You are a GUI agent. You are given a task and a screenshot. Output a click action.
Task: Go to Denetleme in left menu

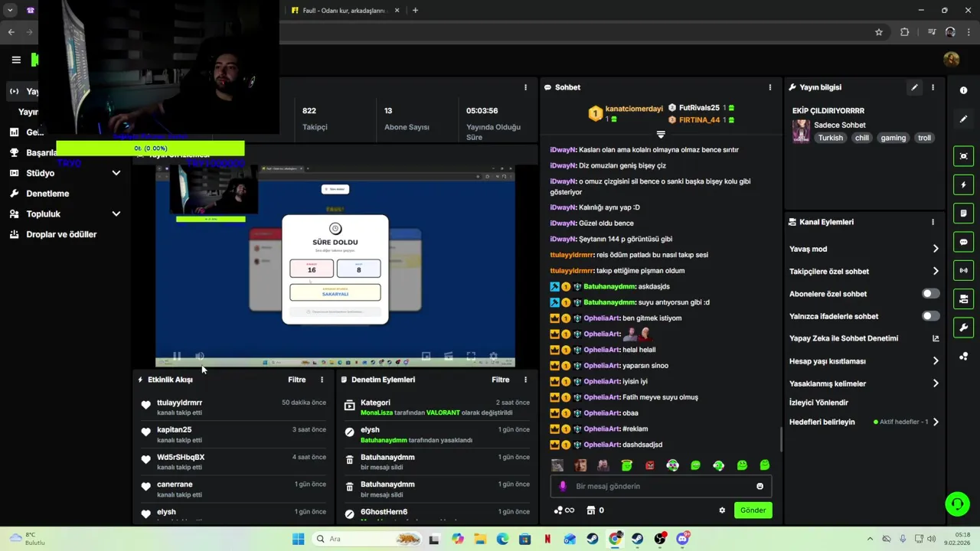coord(47,194)
